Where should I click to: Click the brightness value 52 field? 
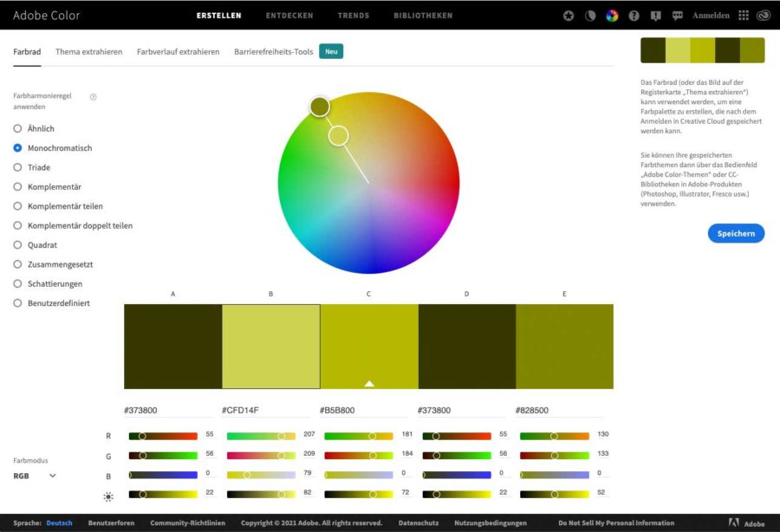point(601,492)
